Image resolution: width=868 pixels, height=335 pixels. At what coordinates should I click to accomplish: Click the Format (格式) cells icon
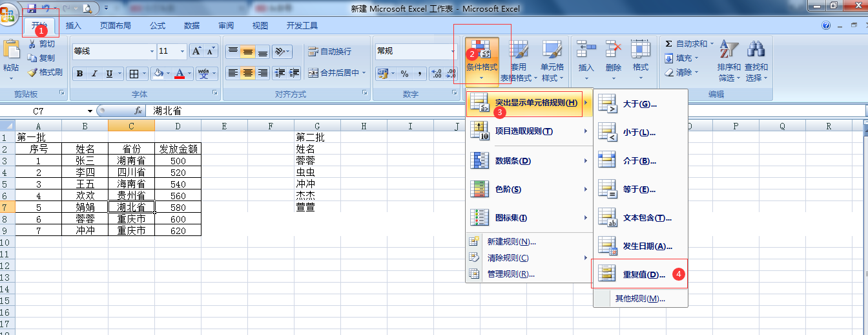(641, 49)
